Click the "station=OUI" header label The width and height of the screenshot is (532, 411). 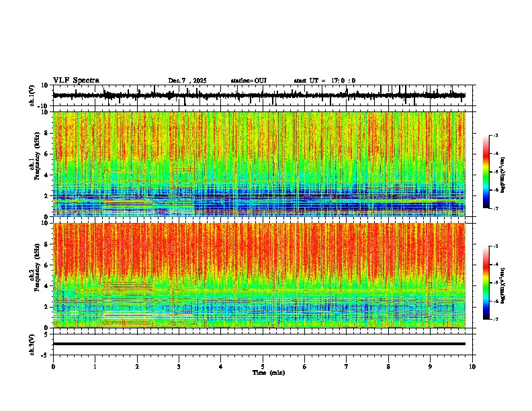coord(249,81)
